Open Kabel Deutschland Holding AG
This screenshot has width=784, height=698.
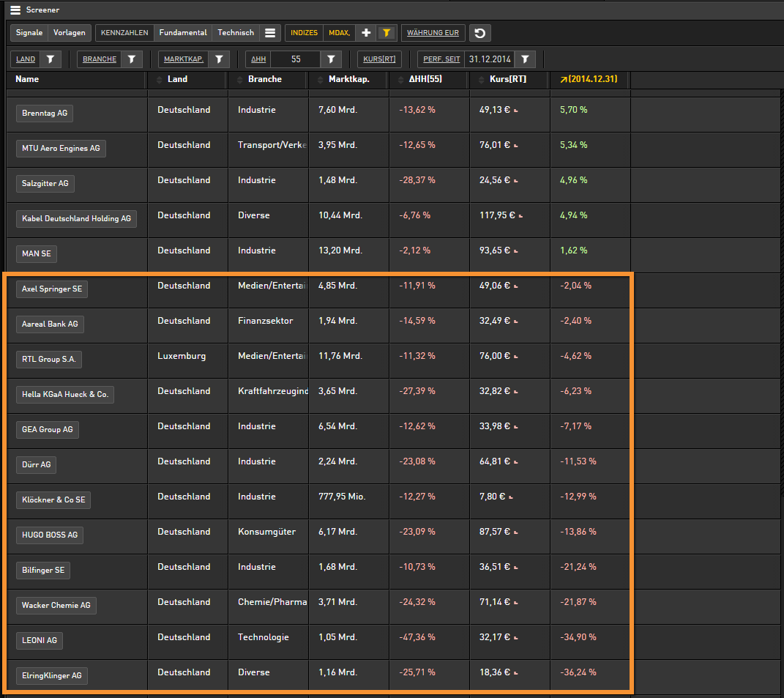(x=77, y=219)
